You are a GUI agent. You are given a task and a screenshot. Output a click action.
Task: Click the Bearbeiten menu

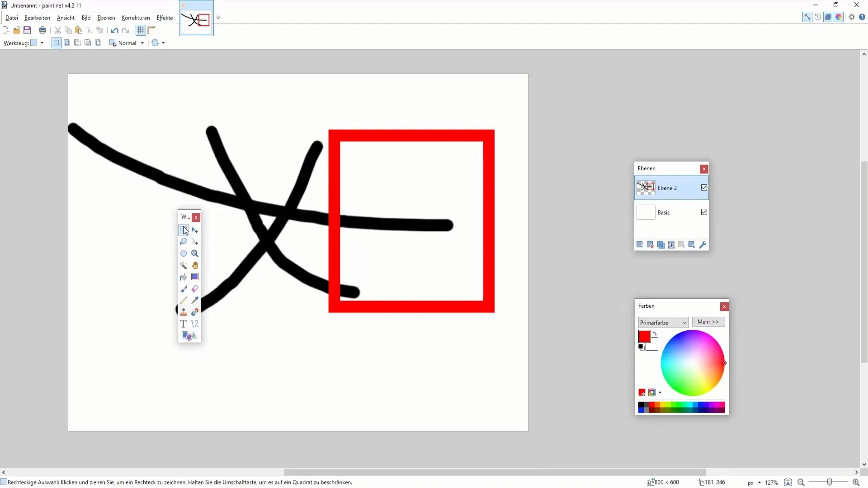[37, 17]
